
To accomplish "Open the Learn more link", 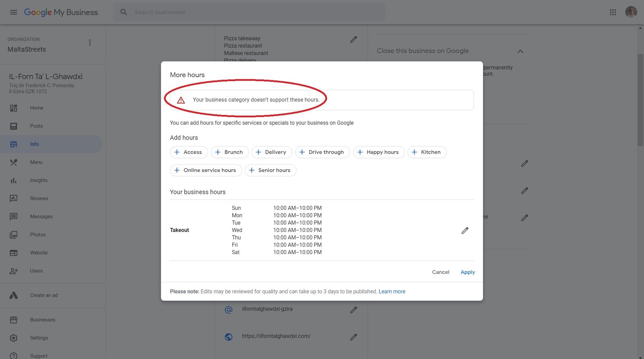I will (392, 291).
